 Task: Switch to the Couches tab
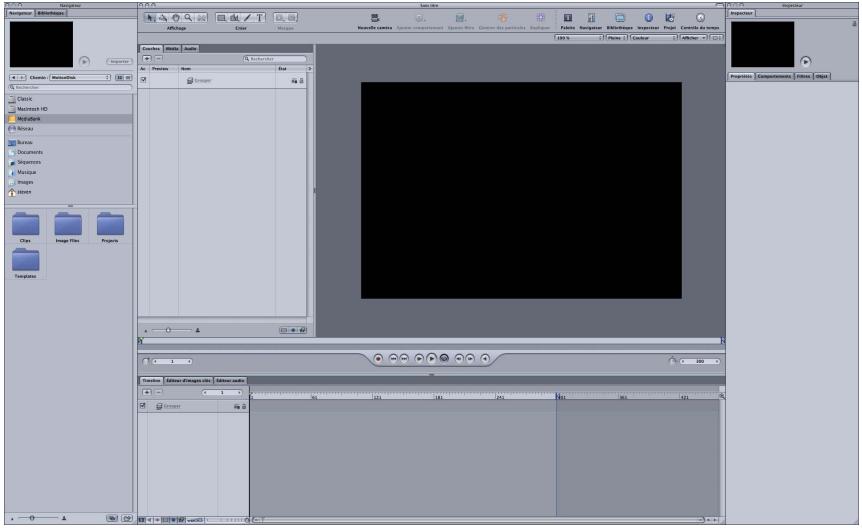tap(151, 48)
